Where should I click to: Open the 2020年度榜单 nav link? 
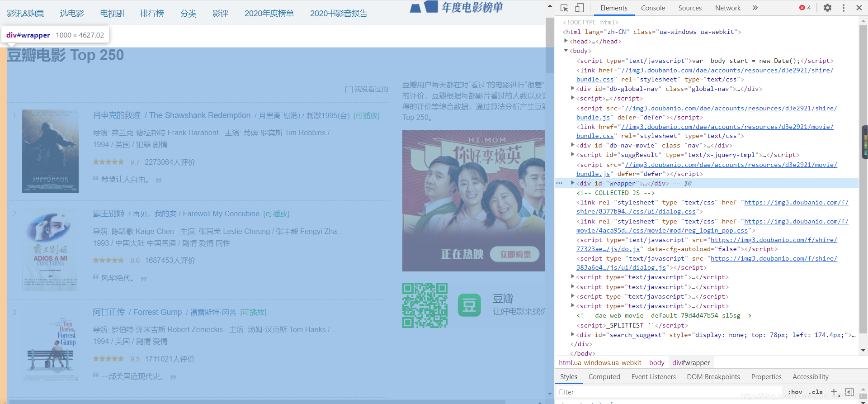[269, 14]
